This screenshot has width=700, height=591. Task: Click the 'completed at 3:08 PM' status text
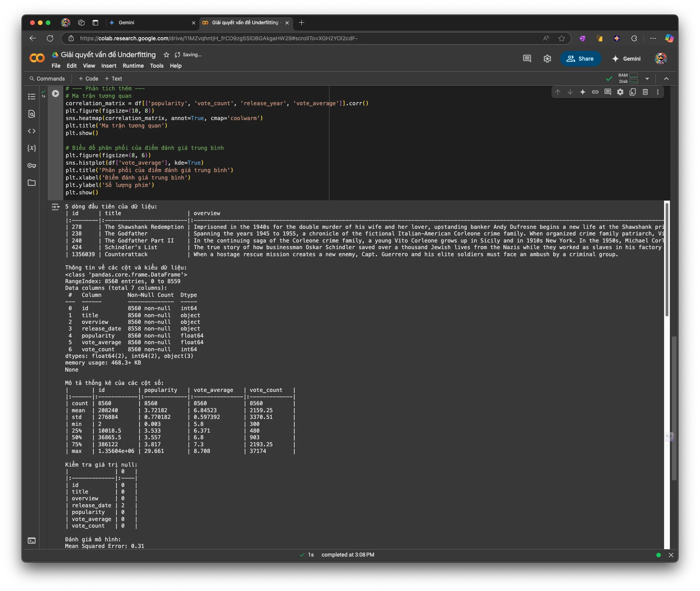click(348, 555)
